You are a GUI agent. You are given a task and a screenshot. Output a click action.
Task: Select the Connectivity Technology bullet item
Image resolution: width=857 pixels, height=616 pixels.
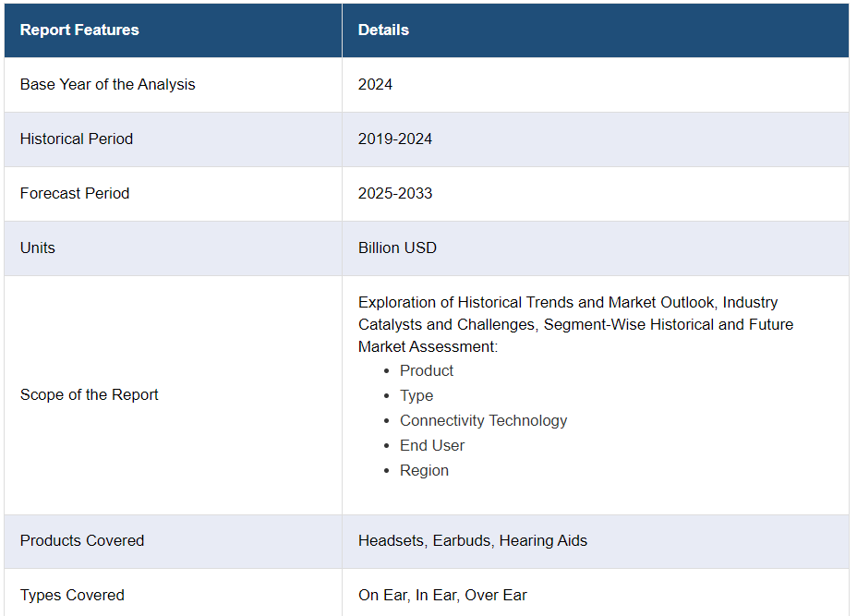point(483,420)
